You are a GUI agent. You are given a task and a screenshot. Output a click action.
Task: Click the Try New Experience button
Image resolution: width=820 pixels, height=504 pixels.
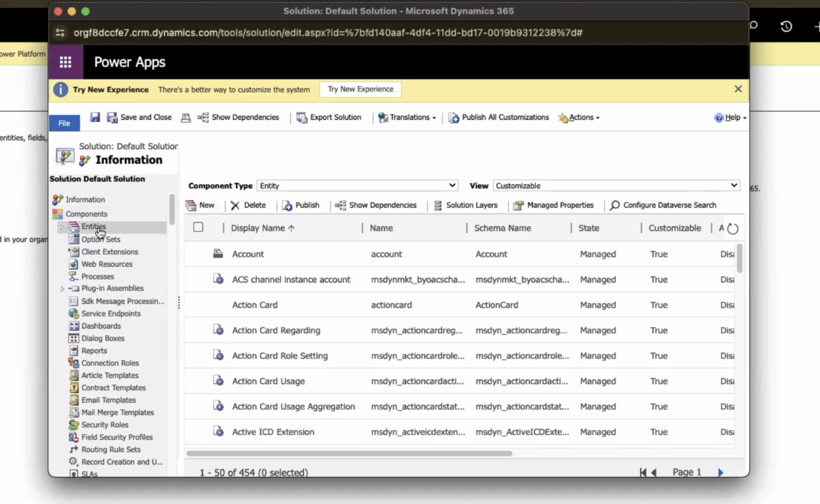[x=360, y=89]
